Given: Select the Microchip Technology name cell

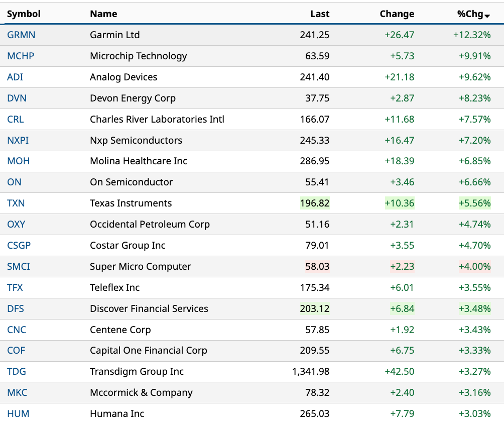Looking at the screenshot, I should pyautogui.click(x=138, y=56).
